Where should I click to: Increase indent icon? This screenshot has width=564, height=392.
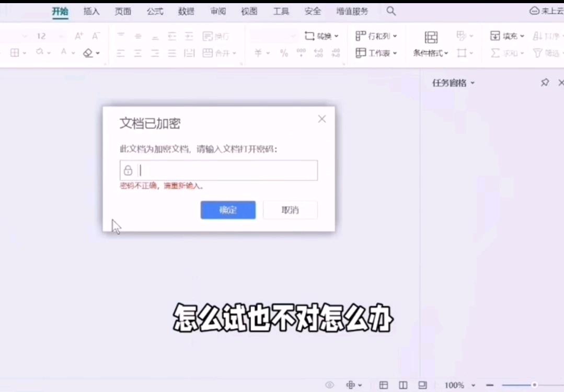[189, 36]
